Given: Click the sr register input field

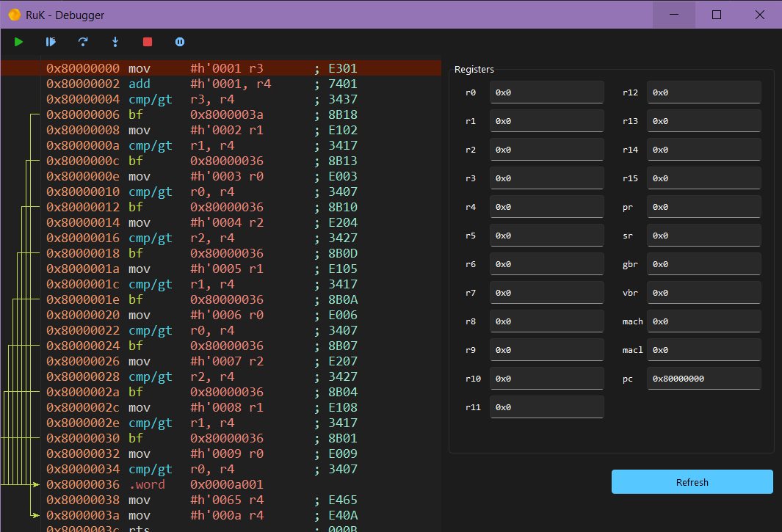Looking at the screenshot, I should pos(703,236).
